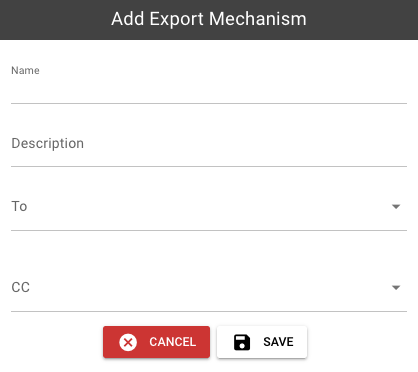Image resolution: width=418 pixels, height=372 pixels.
Task: Select the Name field label
Action: coord(25,70)
